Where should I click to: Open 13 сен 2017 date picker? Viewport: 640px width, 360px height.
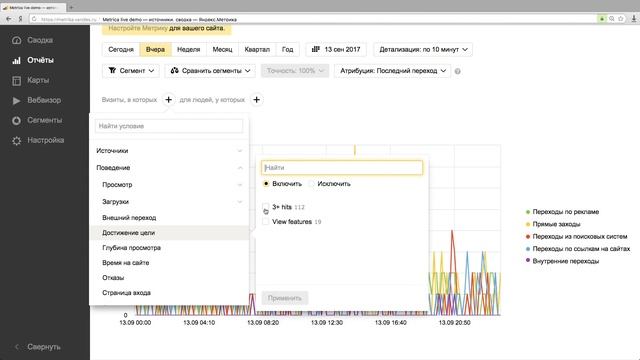(336, 49)
